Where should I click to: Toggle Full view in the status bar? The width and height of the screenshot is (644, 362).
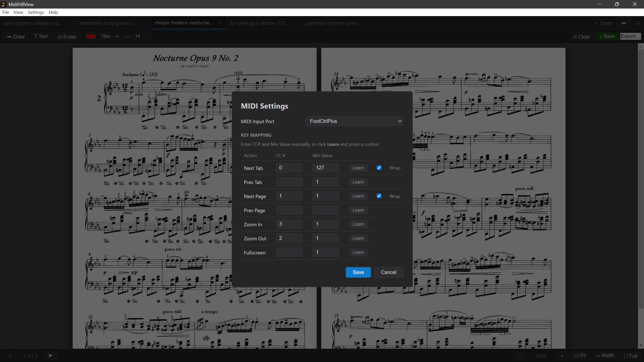[630, 355]
